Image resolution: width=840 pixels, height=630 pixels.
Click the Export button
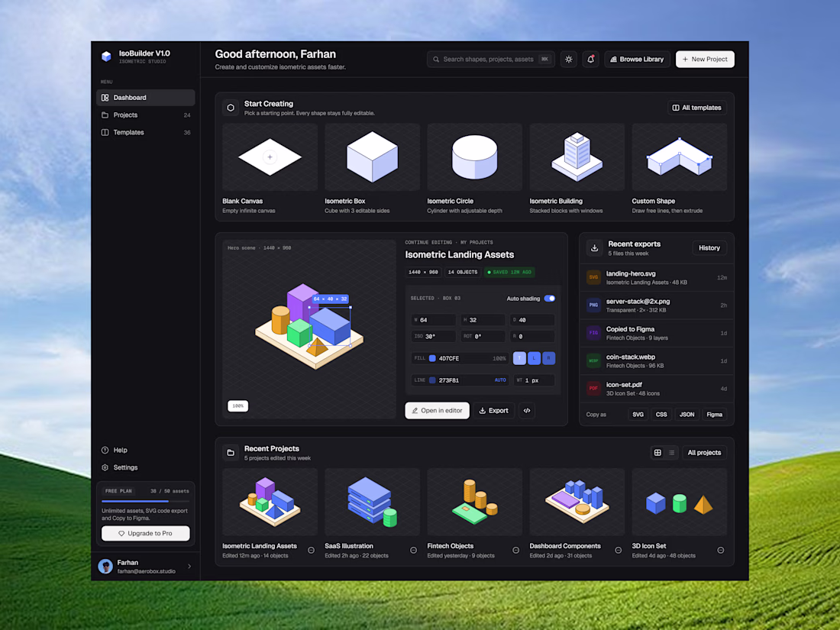(493, 411)
